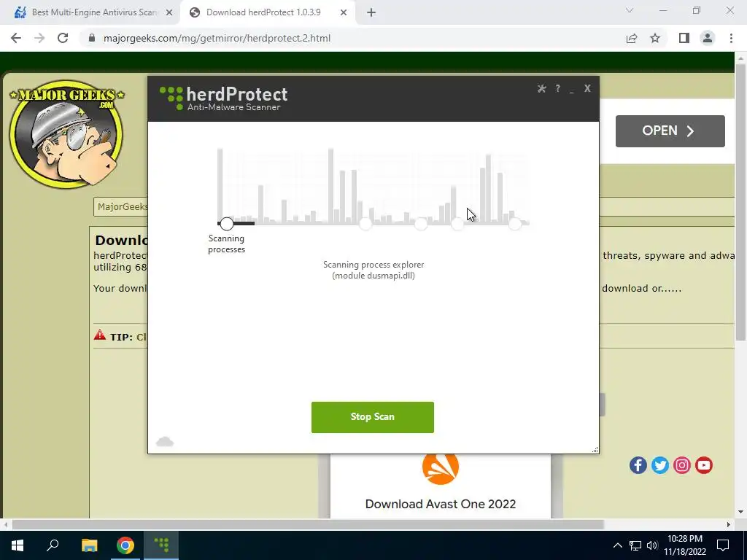Click the OPEN advertisement button
Screen dimensions: 747x560
[x=670, y=131]
